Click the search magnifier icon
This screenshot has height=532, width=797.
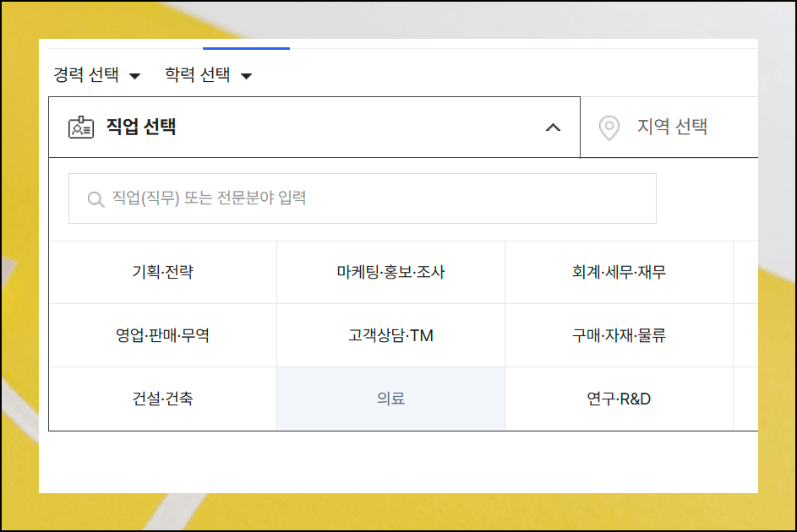tap(96, 199)
